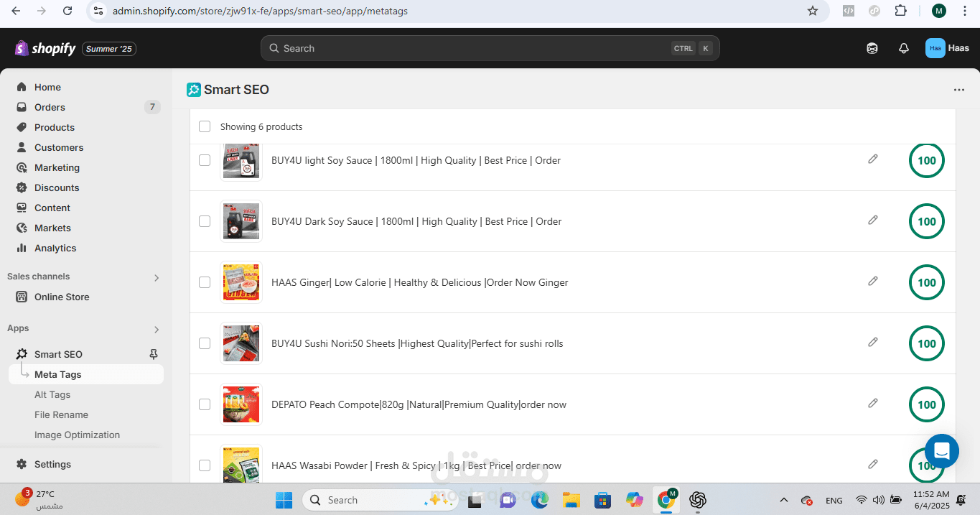This screenshot has height=515, width=980.
Task: Unpin Smart SEO from the sidebar
Action: [154, 354]
